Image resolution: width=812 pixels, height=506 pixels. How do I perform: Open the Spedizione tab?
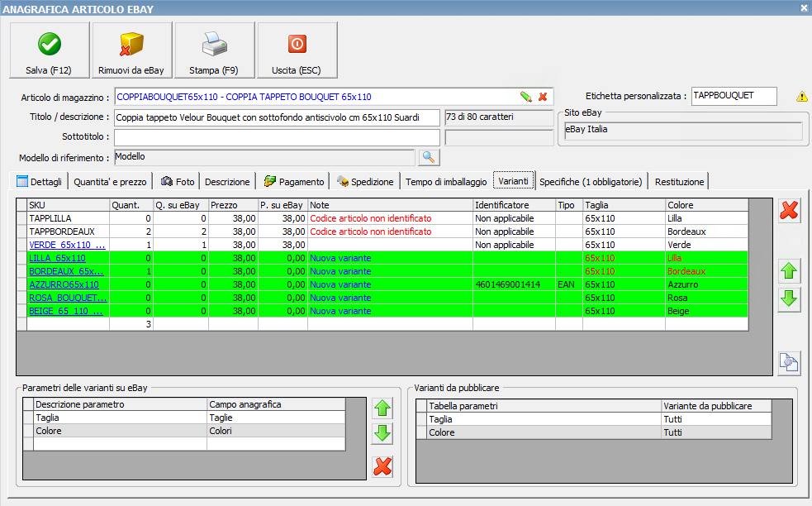365,182
